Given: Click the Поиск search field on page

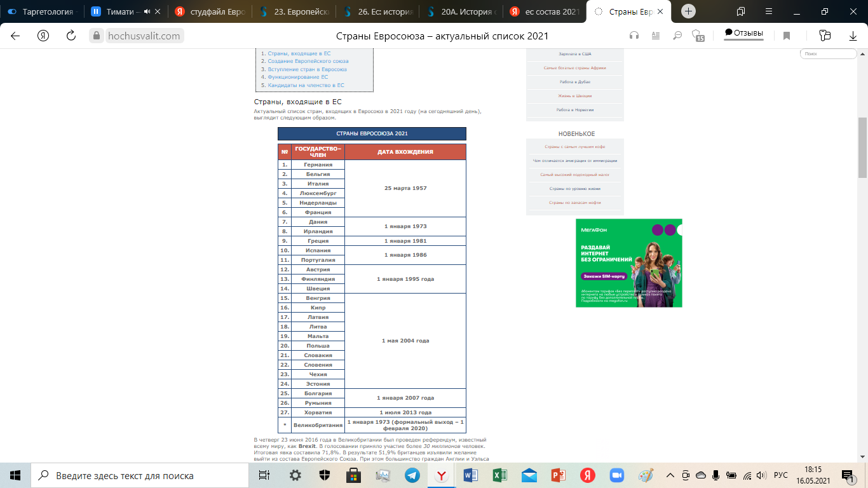Looking at the screenshot, I should coord(827,54).
